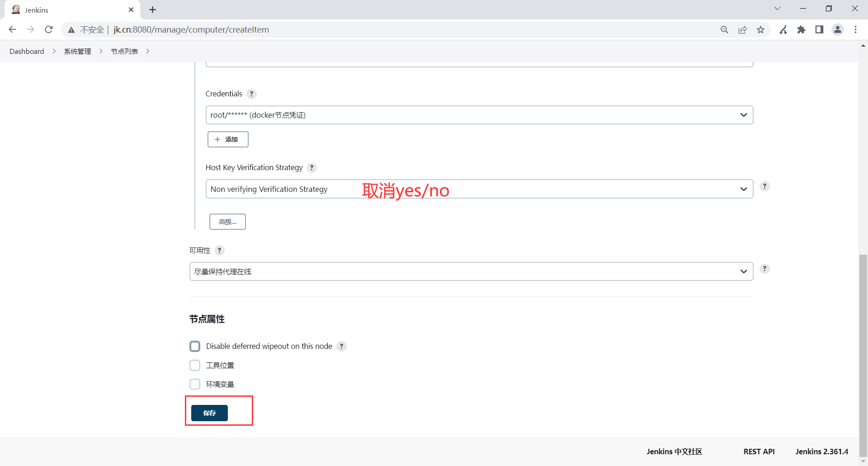This screenshot has width=868, height=466.
Task: Reload the Jenkins page
Action: 49,29
